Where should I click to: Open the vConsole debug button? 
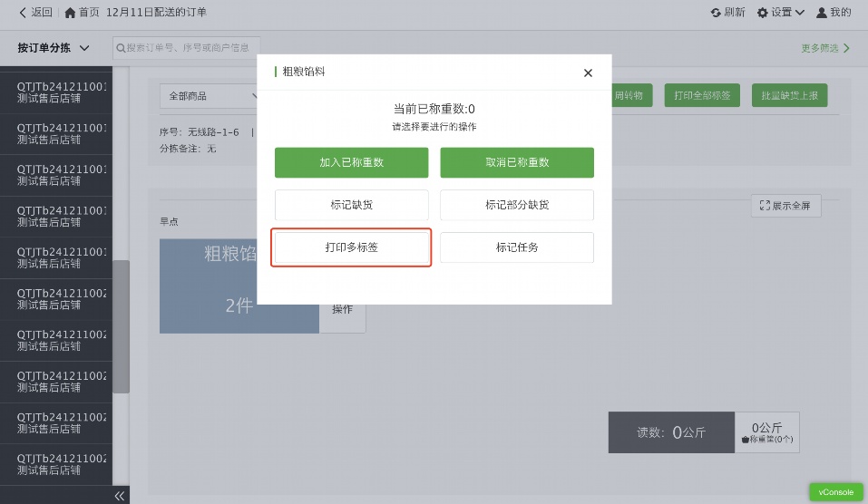tap(835, 492)
